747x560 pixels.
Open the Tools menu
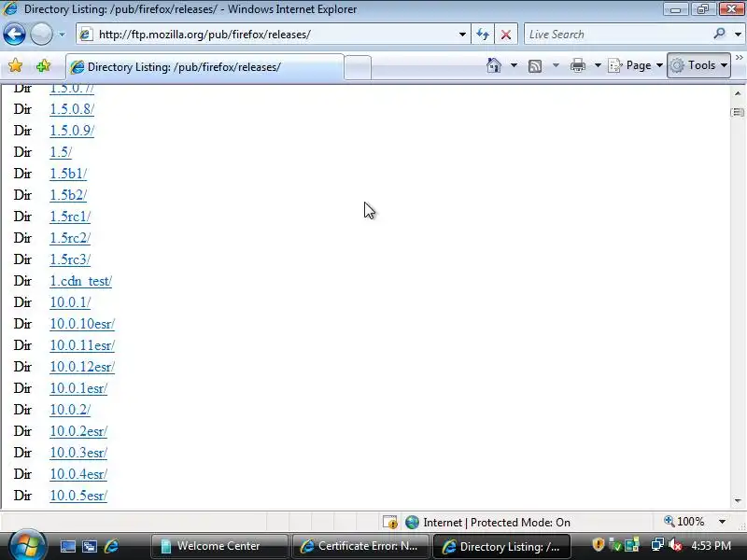click(698, 65)
